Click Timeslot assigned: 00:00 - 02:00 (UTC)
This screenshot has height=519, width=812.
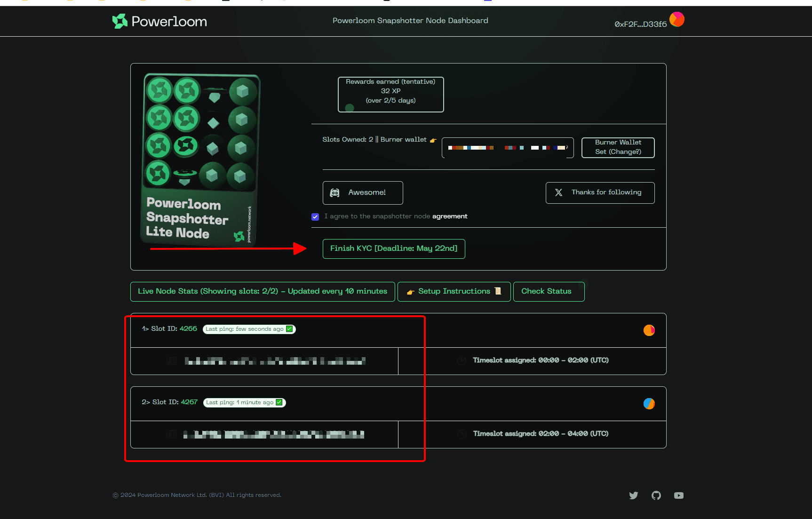(x=541, y=360)
